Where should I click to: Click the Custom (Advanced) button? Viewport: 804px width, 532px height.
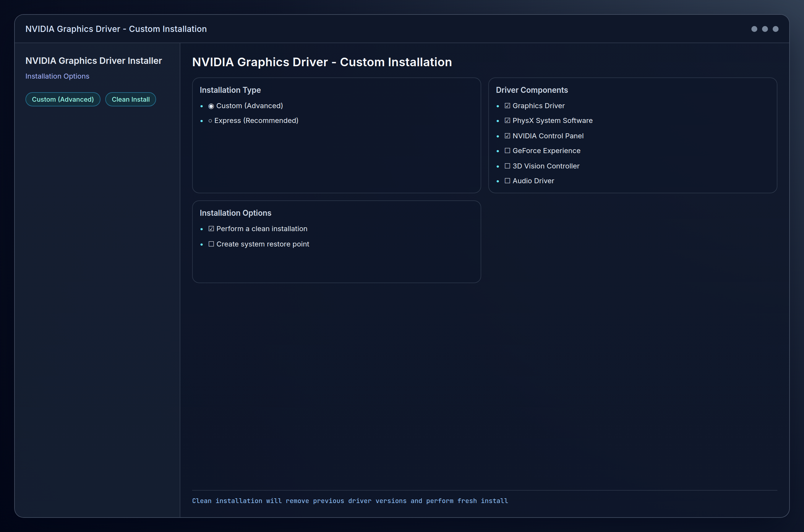point(62,99)
